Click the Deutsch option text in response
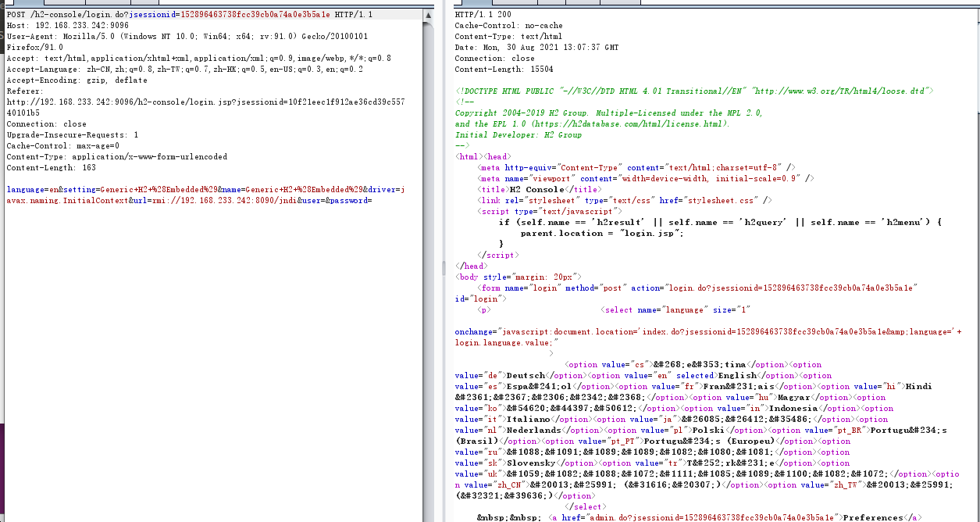Image resolution: width=980 pixels, height=522 pixels. (x=526, y=376)
